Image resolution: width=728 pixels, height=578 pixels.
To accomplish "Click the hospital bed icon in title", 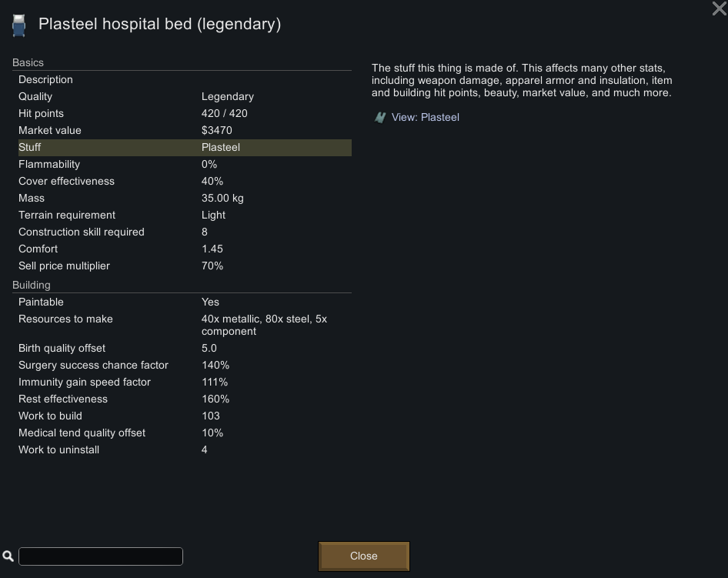I will 18,25.
